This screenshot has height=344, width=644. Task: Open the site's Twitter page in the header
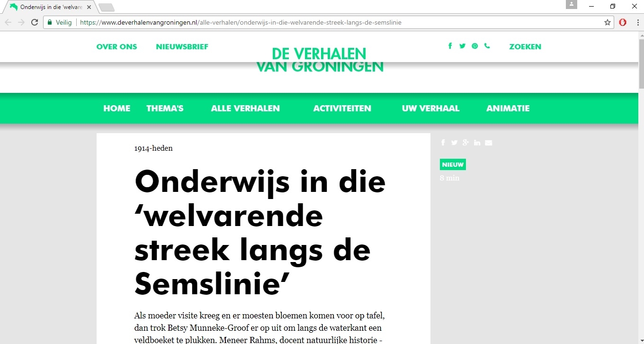click(x=462, y=46)
